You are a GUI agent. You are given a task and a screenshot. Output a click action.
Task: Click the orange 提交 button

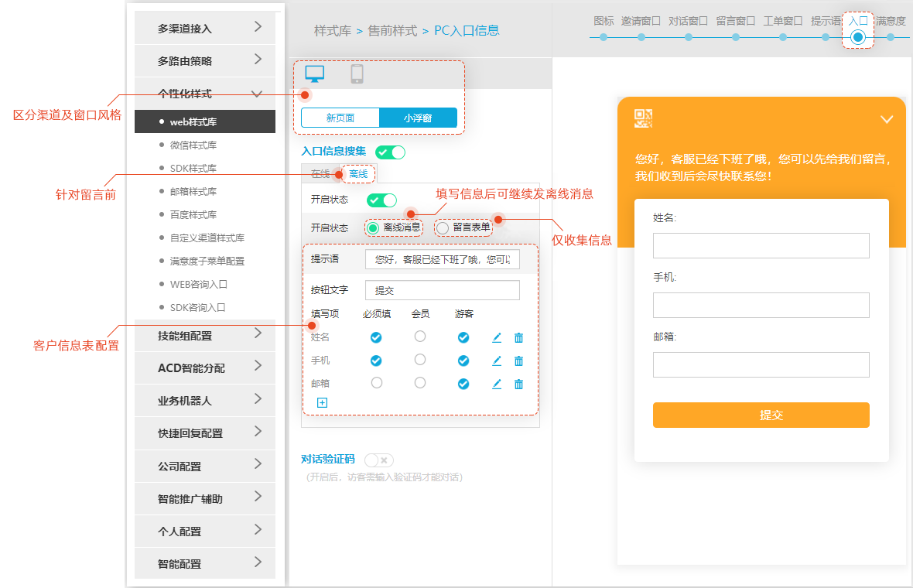click(x=761, y=415)
